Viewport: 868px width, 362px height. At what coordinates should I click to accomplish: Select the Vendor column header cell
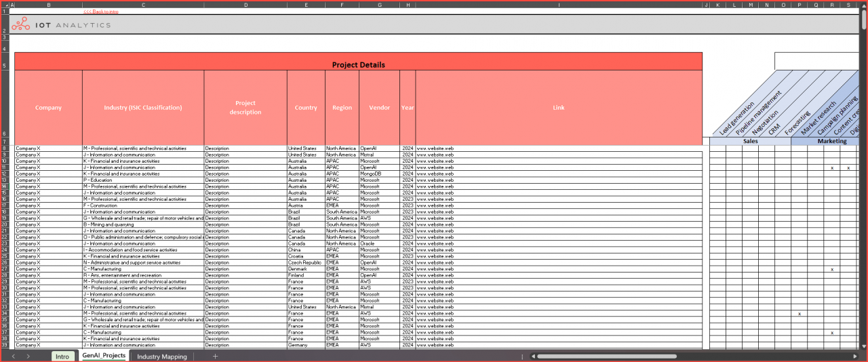click(x=379, y=107)
